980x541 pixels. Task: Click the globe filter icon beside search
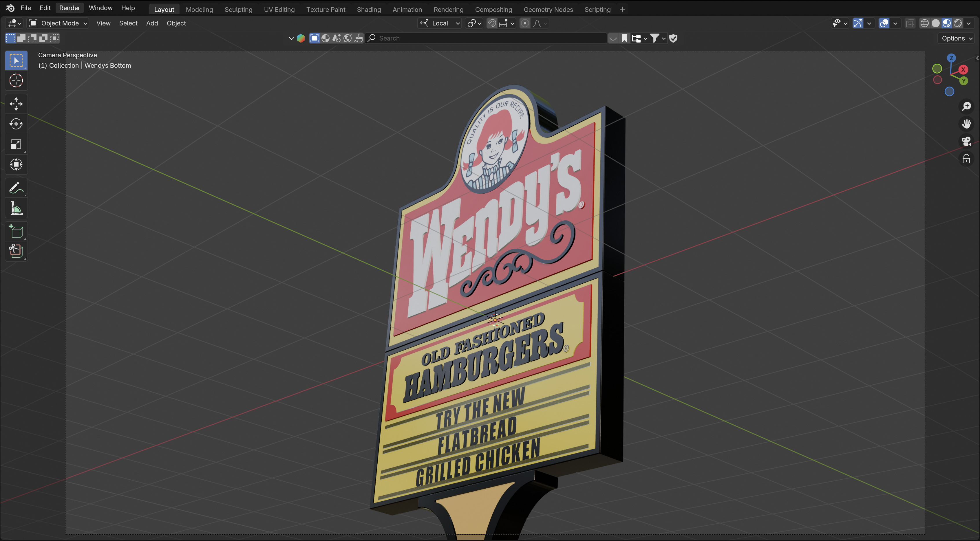347,38
